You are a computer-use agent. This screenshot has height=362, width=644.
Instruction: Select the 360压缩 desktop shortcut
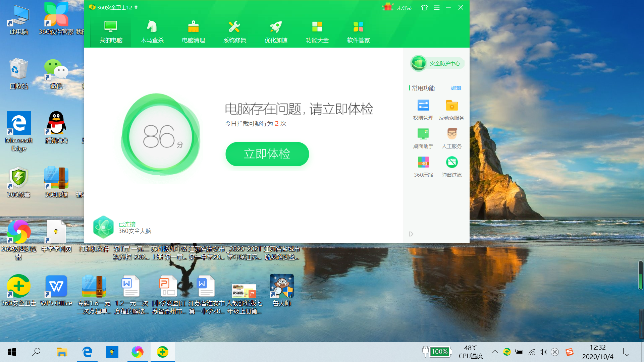[56, 182]
